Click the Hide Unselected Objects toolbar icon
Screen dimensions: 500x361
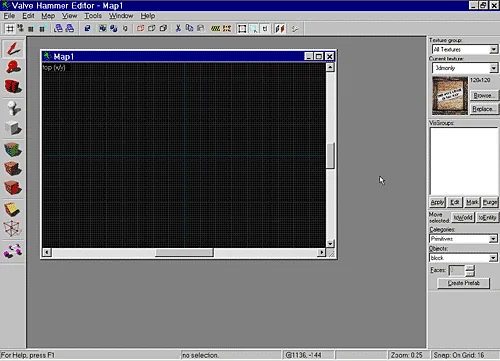[152, 29]
